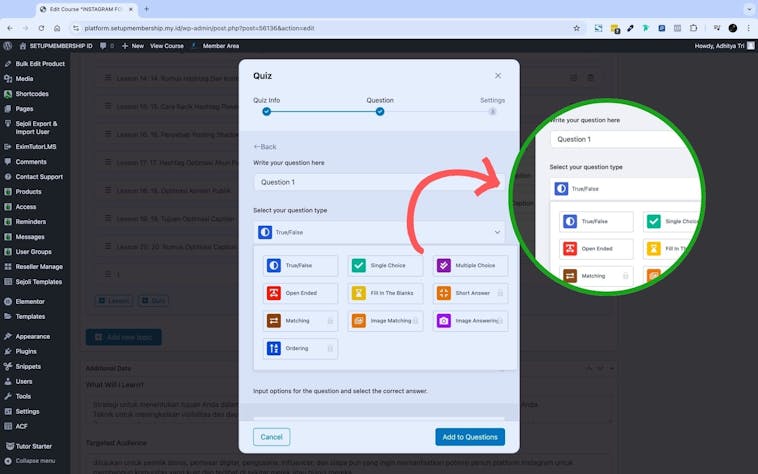The width and height of the screenshot is (758, 474).
Task: Edit the Question 1 text field
Action: pos(380,182)
